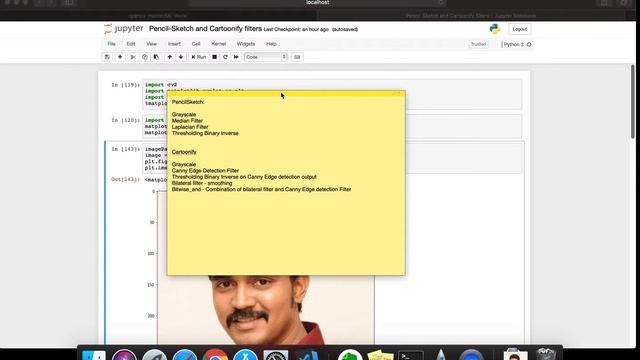640x360 pixels.
Task: Open the File menu
Action: point(111,44)
